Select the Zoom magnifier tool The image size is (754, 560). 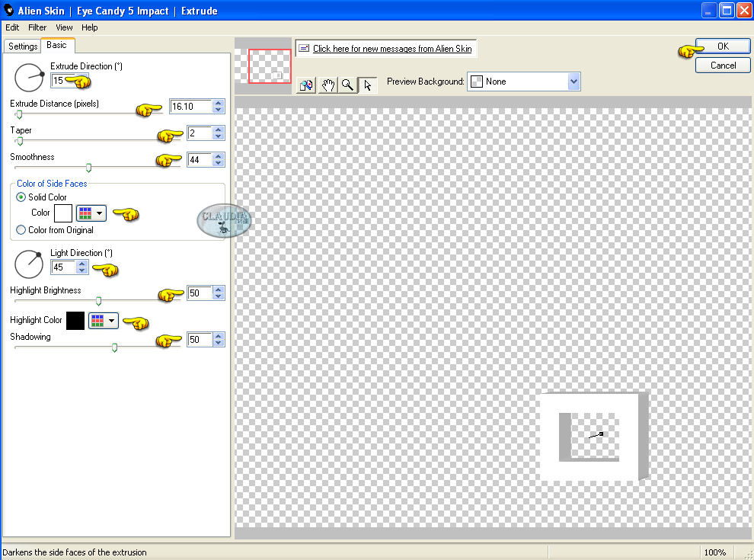pyautogui.click(x=347, y=85)
